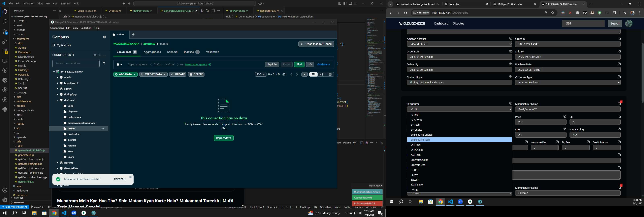Click the Explain query button
644x217 pixels.
pyautogui.click(x=272, y=65)
